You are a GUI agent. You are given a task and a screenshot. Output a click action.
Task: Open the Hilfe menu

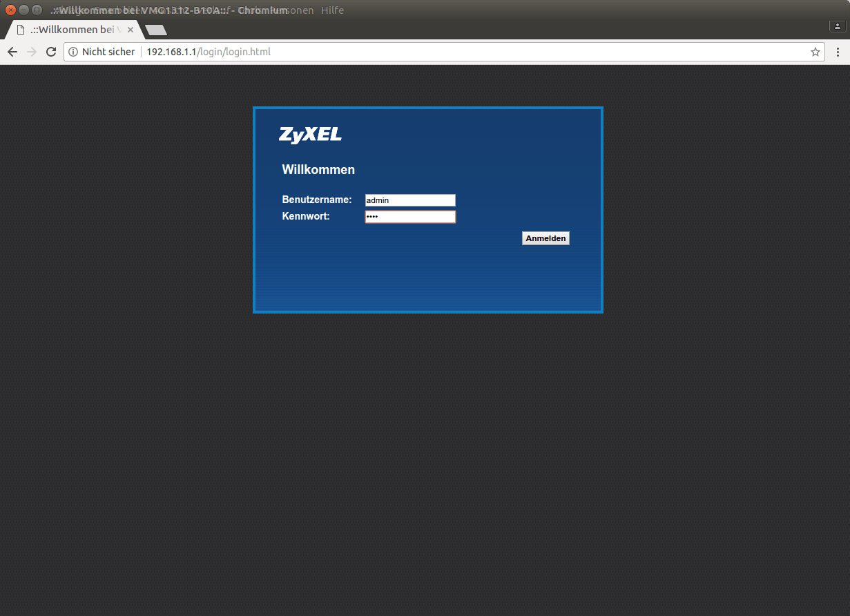(332, 10)
